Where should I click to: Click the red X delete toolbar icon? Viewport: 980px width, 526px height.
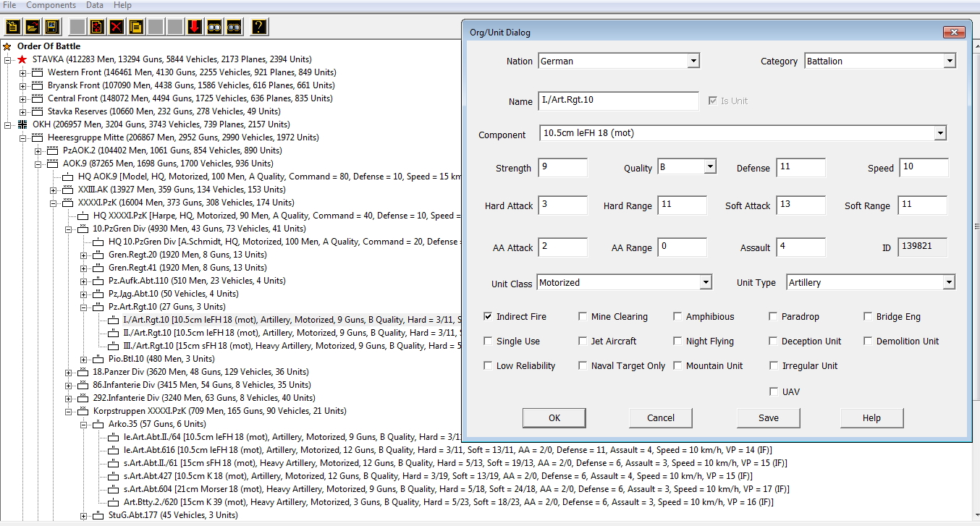(x=117, y=27)
